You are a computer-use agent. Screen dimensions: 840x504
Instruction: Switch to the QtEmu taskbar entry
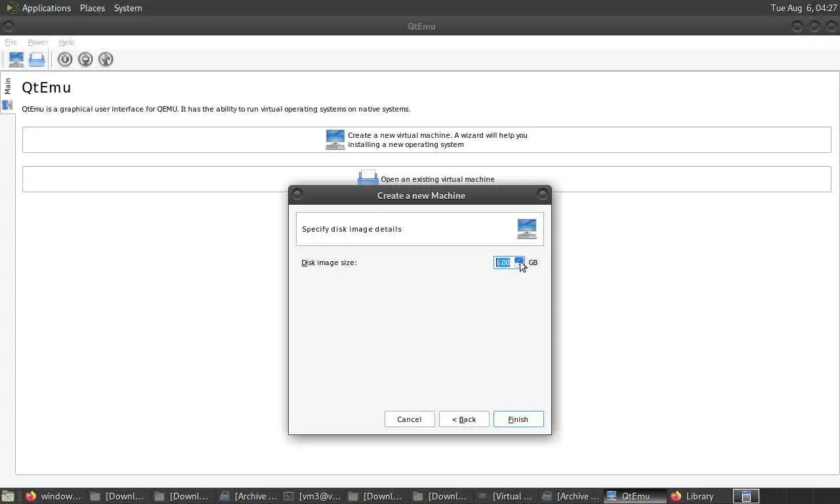coord(635,496)
